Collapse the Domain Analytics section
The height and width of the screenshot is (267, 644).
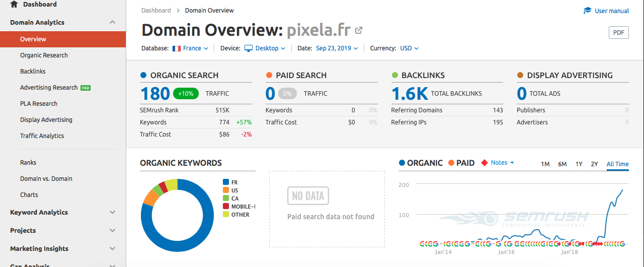[x=112, y=22]
